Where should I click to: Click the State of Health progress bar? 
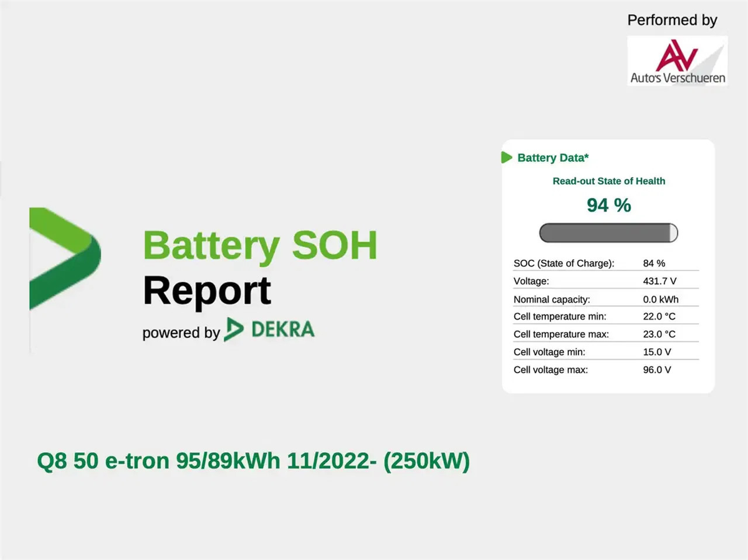tap(608, 233)
